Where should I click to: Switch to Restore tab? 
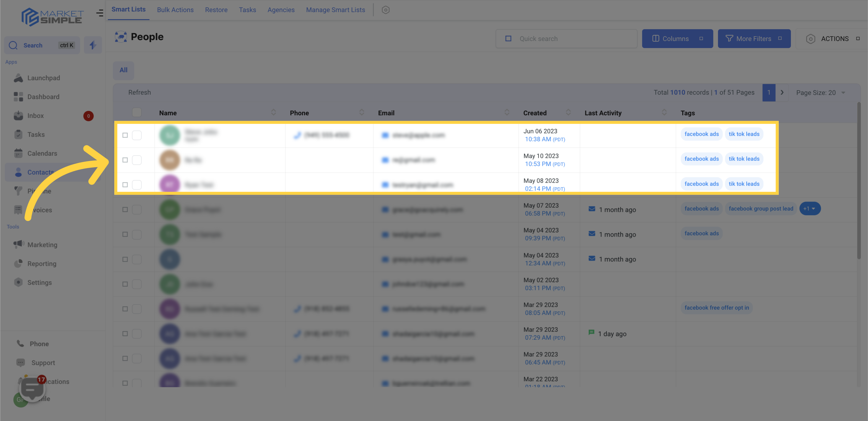click(216, 10)
